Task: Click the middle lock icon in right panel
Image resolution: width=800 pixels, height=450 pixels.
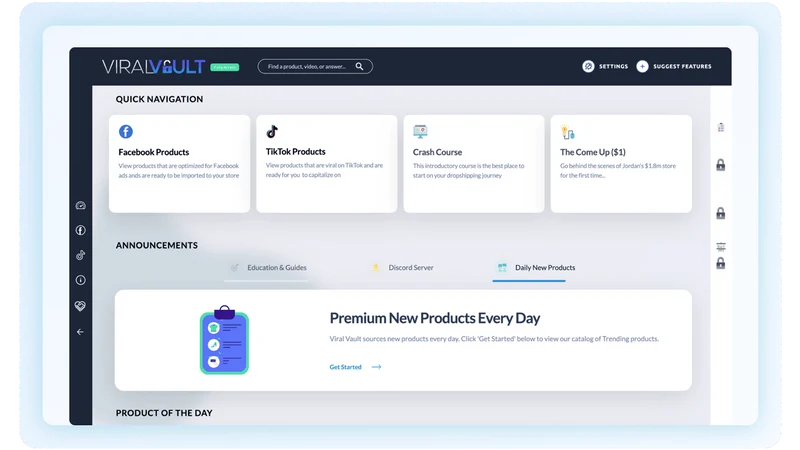Action: pos(720,213)
